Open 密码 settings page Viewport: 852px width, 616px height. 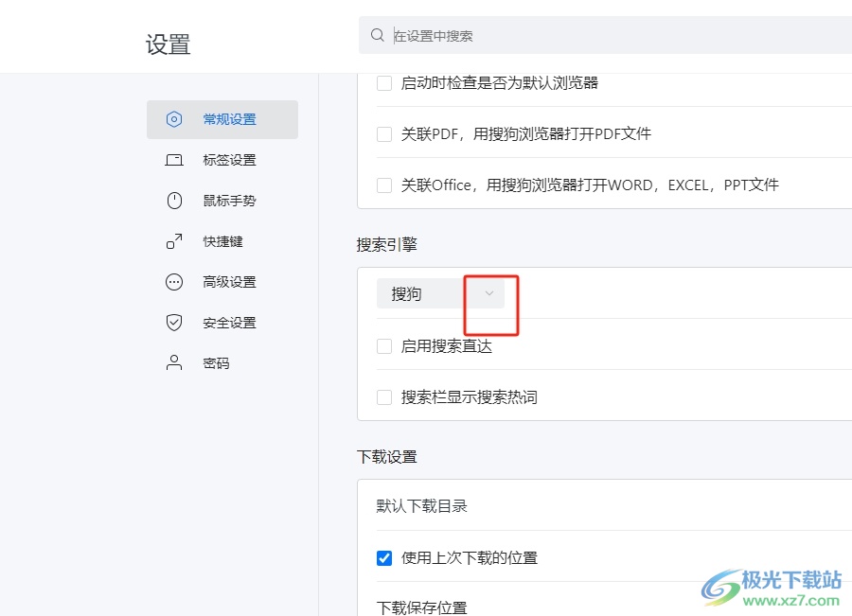pyautogui.click(x=222, y=362)
